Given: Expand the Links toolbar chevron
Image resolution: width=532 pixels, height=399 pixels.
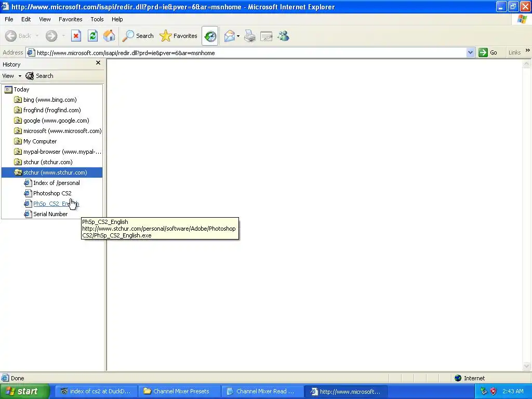Looking at the screenshot, I should point(528,50).
